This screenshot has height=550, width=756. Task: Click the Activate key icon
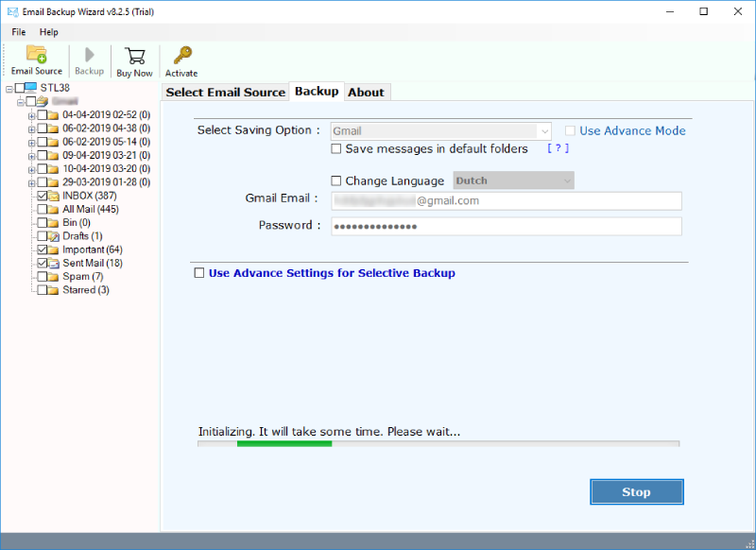pos(182,56)
